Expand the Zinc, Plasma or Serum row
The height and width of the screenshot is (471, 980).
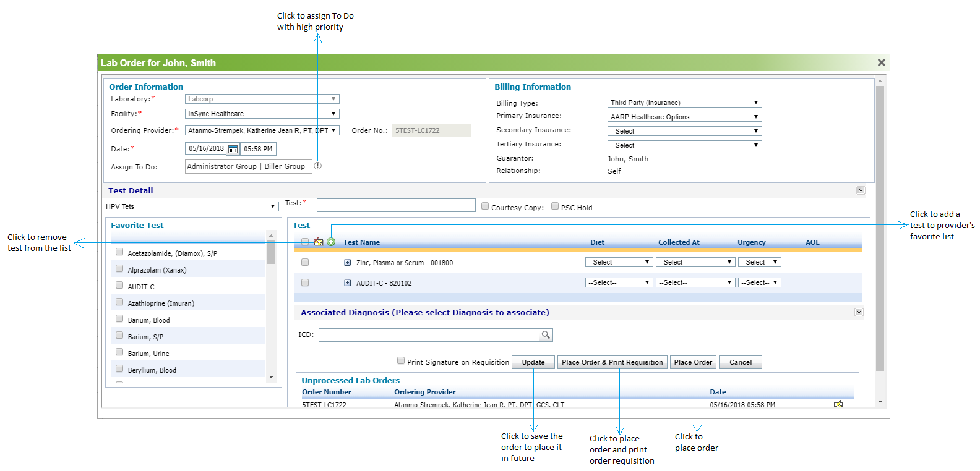[x=347, y=263]
